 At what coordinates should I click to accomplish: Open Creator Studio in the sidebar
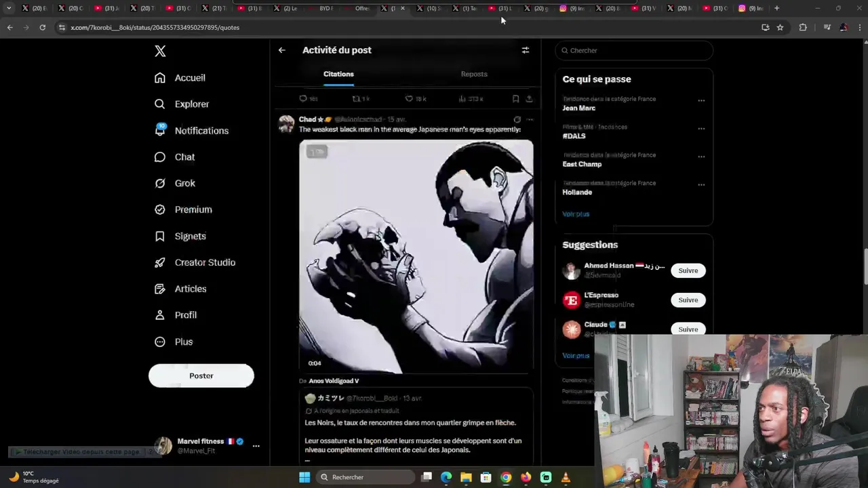[x=195, y=263]
